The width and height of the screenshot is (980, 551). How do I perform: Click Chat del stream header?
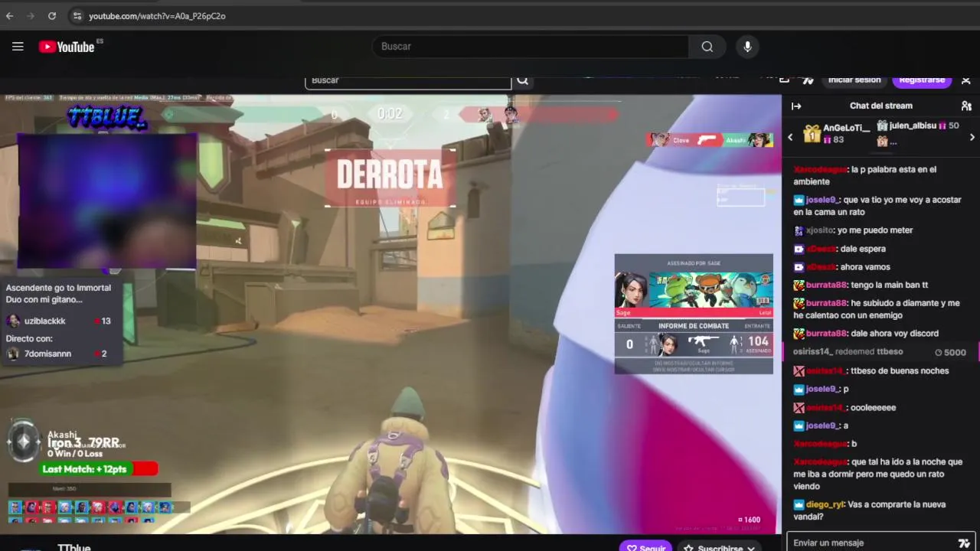point(881,106)
